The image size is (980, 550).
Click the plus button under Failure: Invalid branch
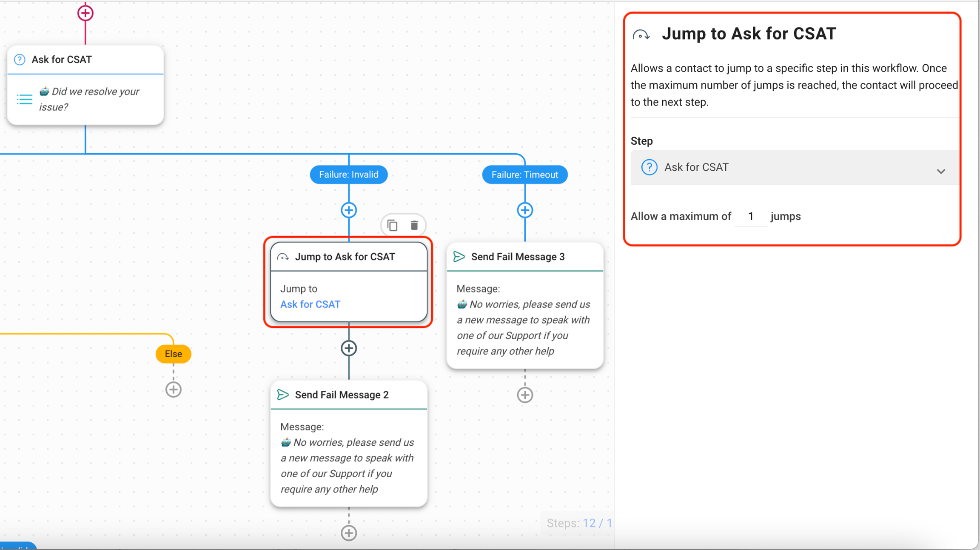pos(348,209)
